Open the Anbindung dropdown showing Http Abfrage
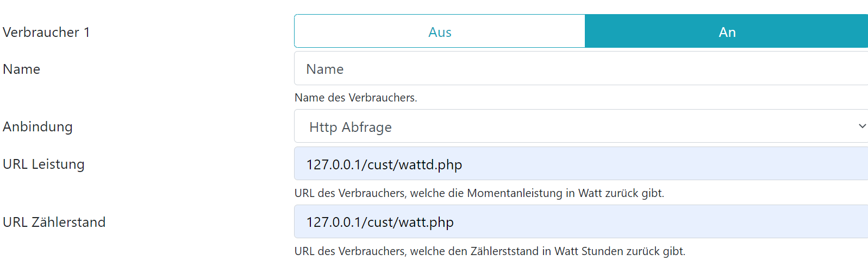Image resolution: width=868 pixels, height=267 pixels. pyautogui.click(x=580, y=126)
